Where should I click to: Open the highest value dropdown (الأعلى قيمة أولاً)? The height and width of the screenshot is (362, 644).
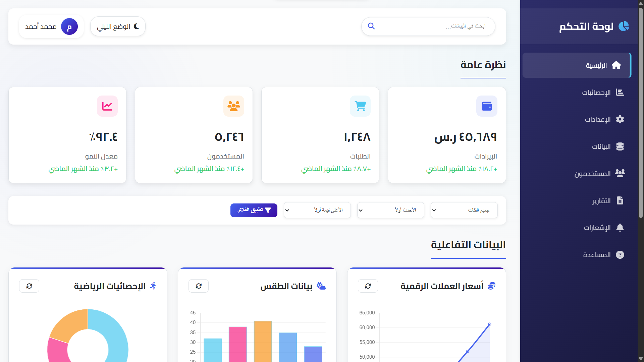click(317, 210)
